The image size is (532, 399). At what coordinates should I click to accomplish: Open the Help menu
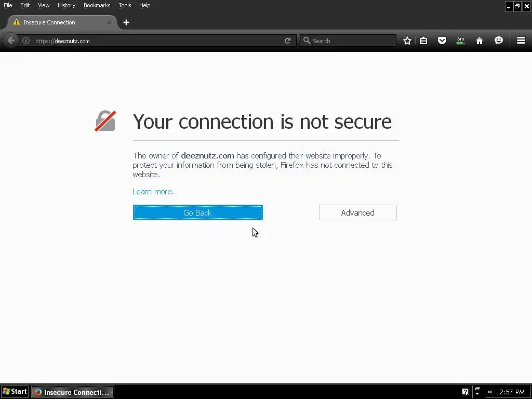pyautogui.click(x=145, y=5)
